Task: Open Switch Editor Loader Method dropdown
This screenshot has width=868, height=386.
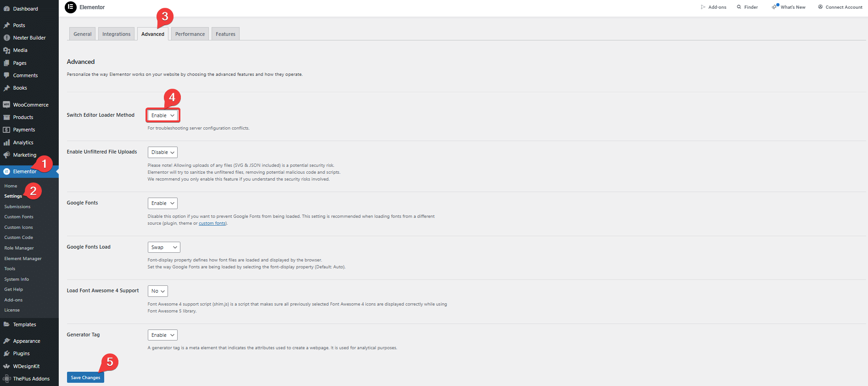Action: [x=162, y=115]
